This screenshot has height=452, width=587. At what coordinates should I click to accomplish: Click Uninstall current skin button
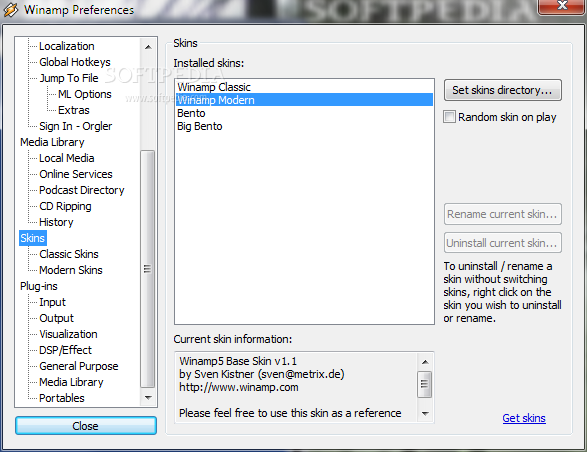502,243
